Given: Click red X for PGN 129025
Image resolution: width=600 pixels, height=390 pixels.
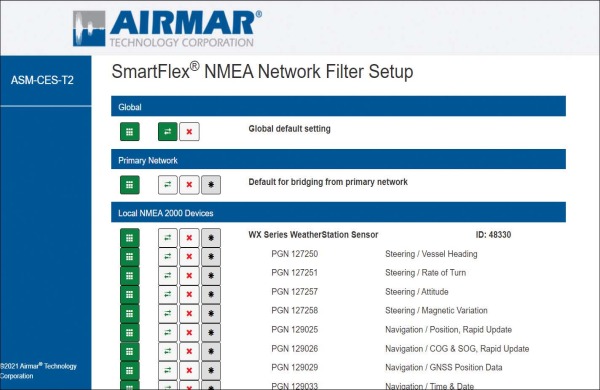Looking at the screenshot, I should 189,333.
